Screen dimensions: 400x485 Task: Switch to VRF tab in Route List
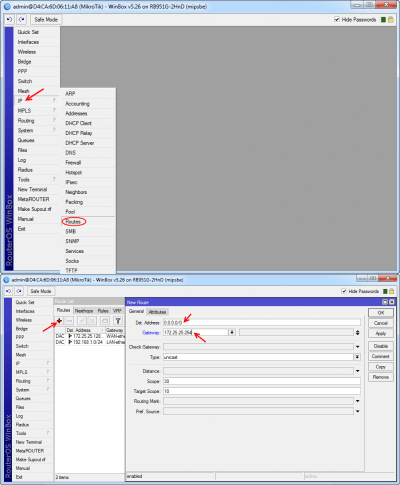(117, 311)
